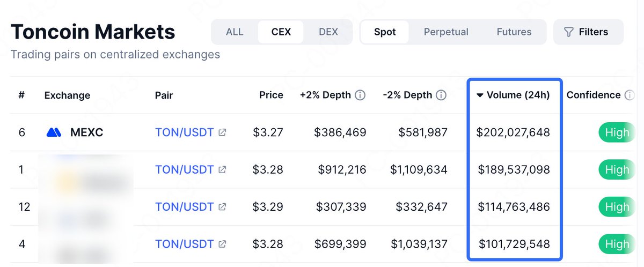Select the CEX market toggle
This screenshot has height=267, width=644.
point(281,32)
